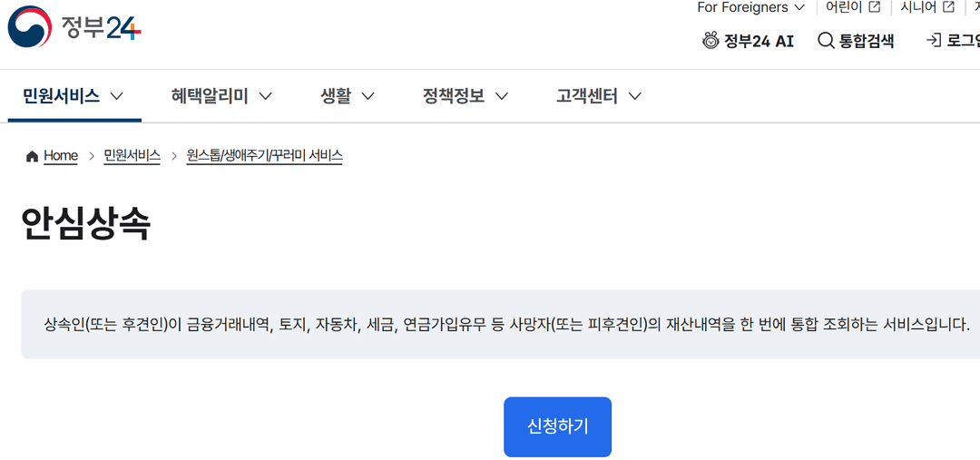Go to Home breadcrumb link
This screenshot has width=980, height=460.
61,156
